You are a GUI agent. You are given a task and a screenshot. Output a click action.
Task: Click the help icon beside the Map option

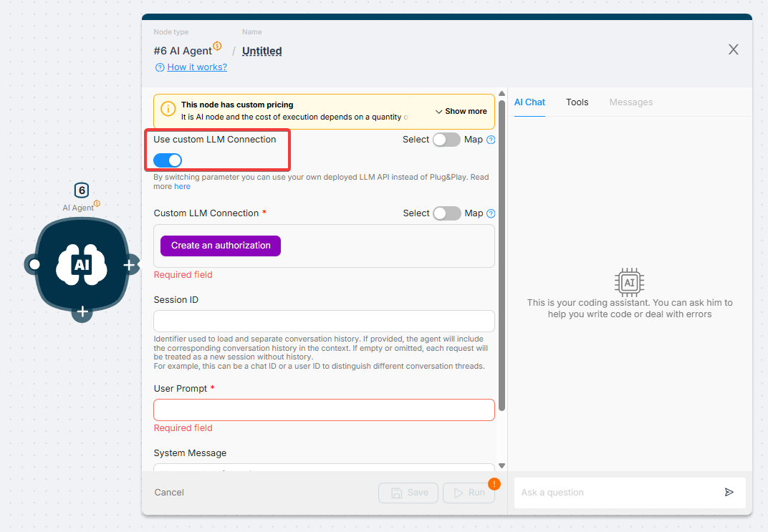[490, 140]
